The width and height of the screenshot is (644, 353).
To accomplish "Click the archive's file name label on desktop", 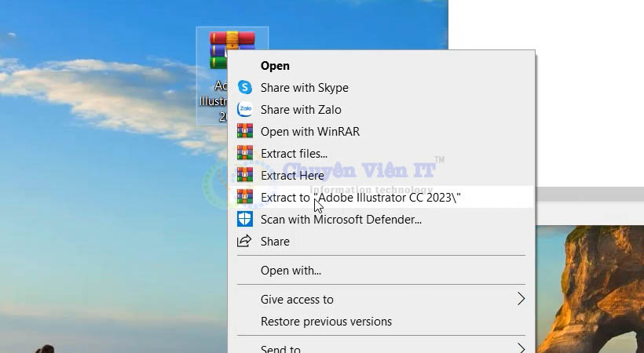I will (x=212, y=100).
